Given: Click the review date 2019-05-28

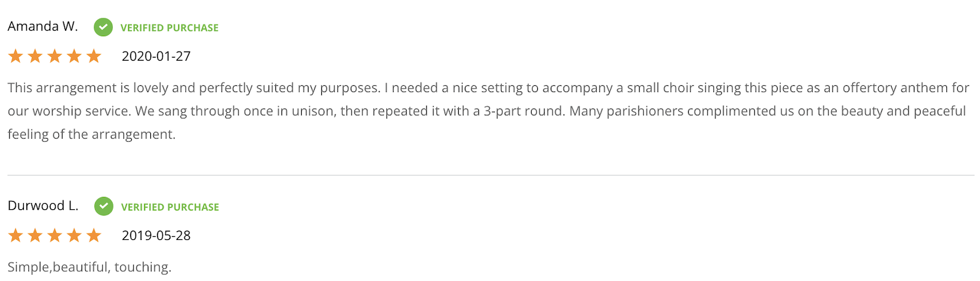Looking at the screenshot, I should pyautogui.click(x=156, y=236).
